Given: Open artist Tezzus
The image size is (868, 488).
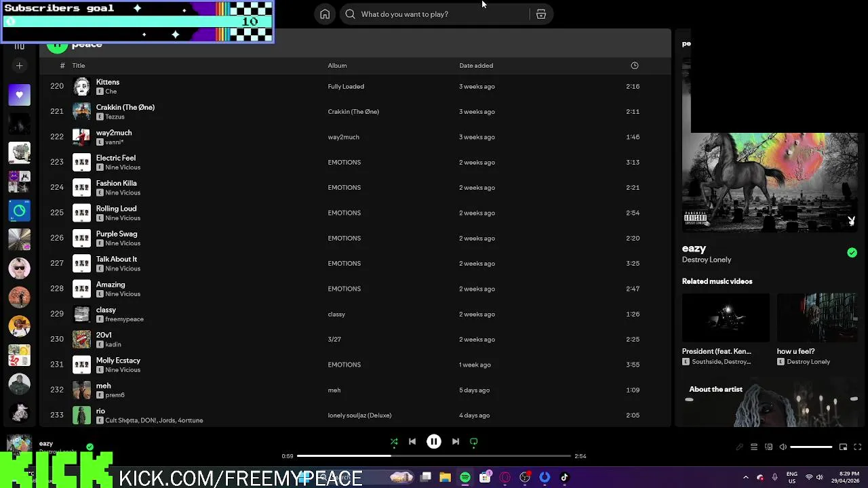Looking at the screenshot, I should point(115,117).
